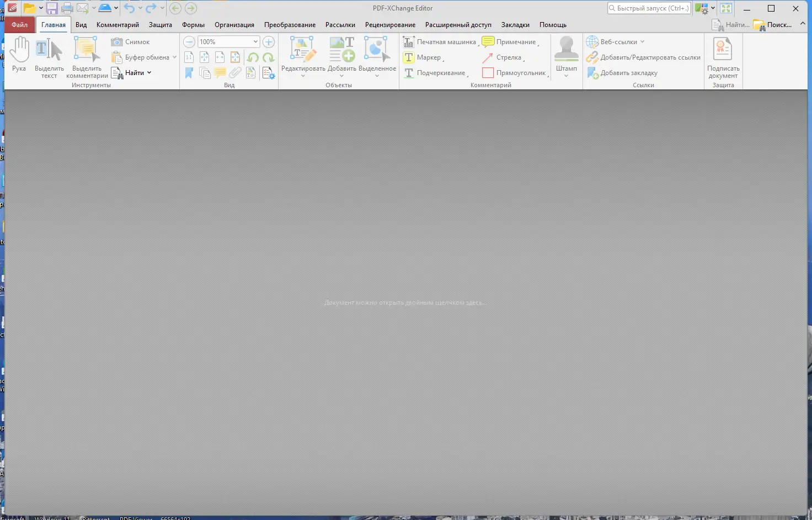
Task: Open the Преобразование tab
Action: pyautogui.click(x=290, y=25)
